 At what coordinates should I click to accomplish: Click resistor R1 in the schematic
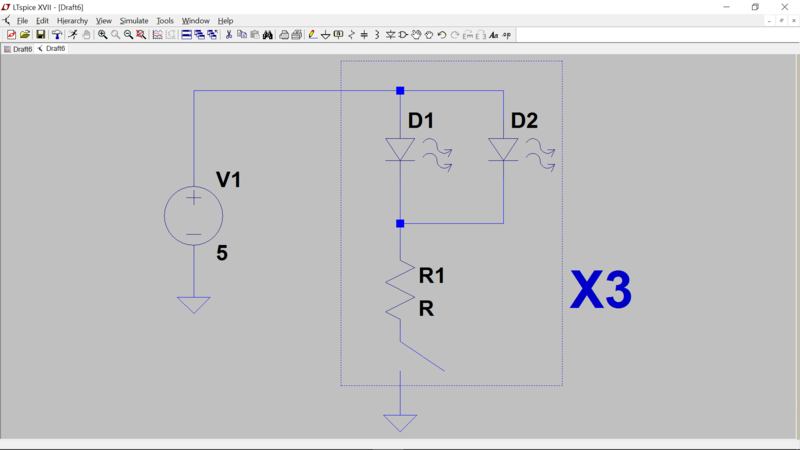click(x=400, y=291)
